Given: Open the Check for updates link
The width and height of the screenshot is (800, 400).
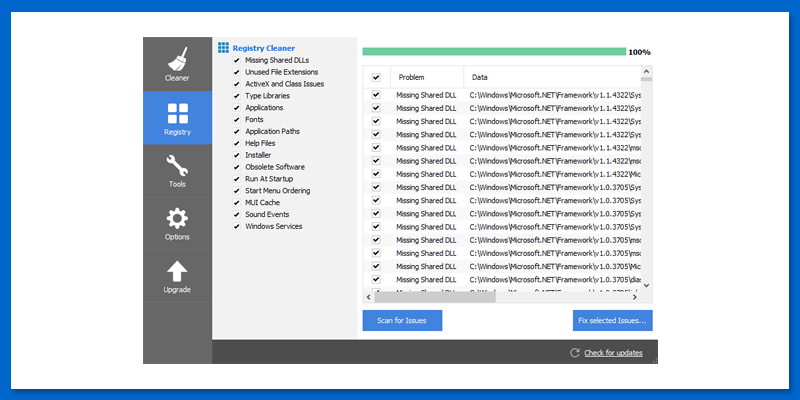Looking at the screenshot, I should point(613,352).
